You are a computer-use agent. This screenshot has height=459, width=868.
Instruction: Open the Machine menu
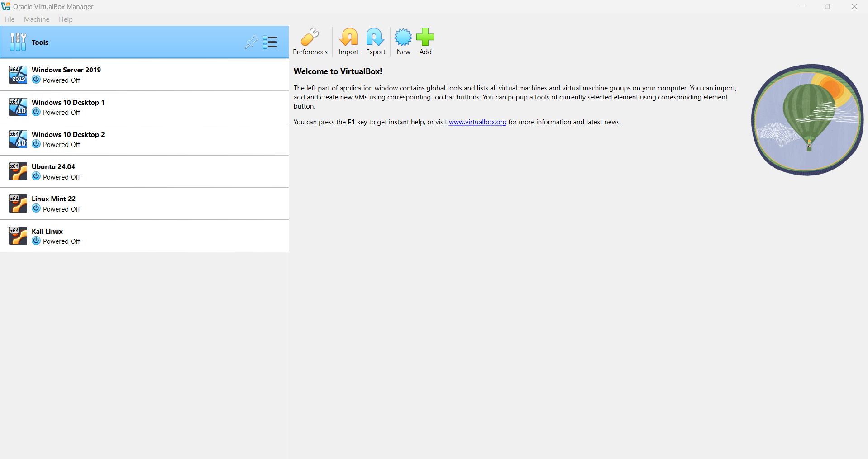(37, 19)
